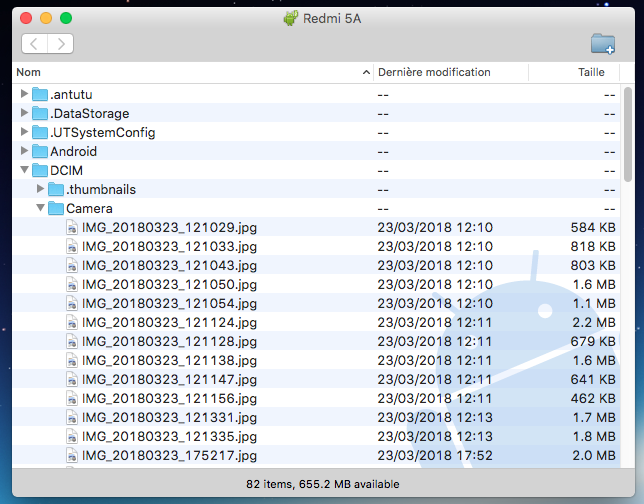Collapse the DCIM folder triangle
Viewport: 644px width, 504px height.
(x=25, y=171)
